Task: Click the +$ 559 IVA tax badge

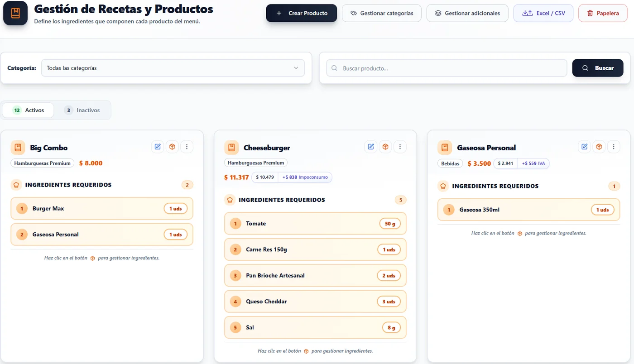Action: point(533,163)
